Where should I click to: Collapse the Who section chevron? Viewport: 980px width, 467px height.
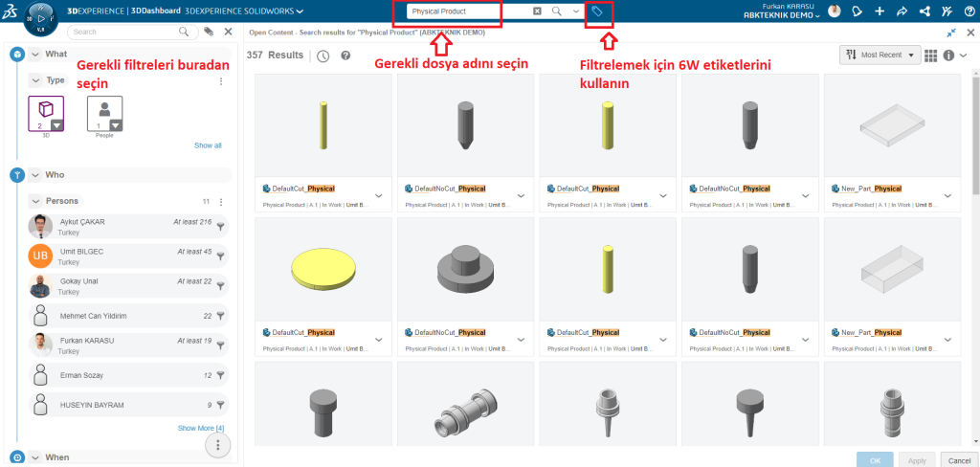[x=34, y=175]
